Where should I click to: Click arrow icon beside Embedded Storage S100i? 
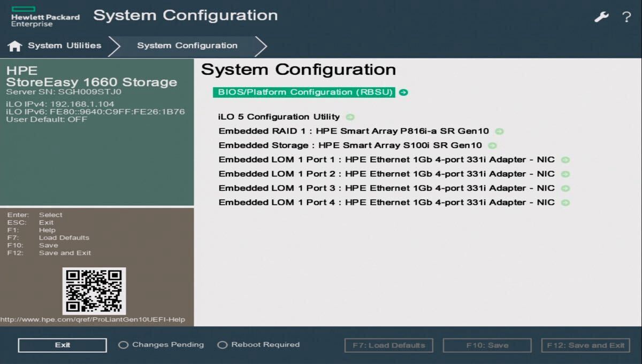point(492,145)
